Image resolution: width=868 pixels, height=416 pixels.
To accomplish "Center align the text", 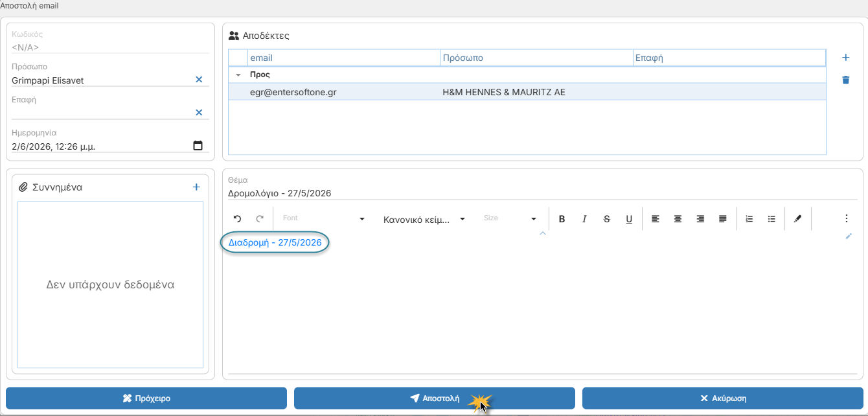I will 678,219.
